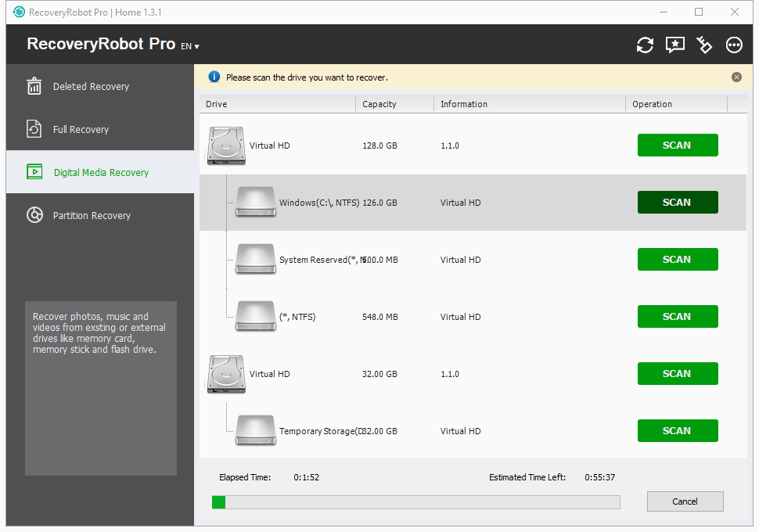This screenshot has height=532, width=759.
Task: Click the Temporary Storage partition drive icon
Action: [x=256, y=430]
